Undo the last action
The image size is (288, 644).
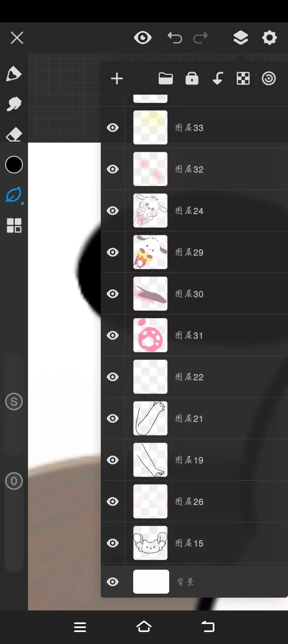pyautogui.click(x=175, y=38)
